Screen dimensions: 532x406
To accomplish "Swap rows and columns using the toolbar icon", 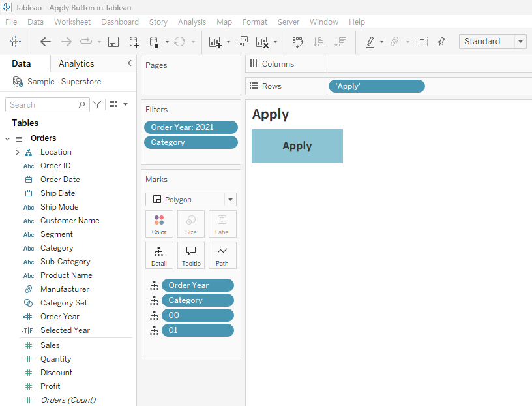I will tap(297, 41).
